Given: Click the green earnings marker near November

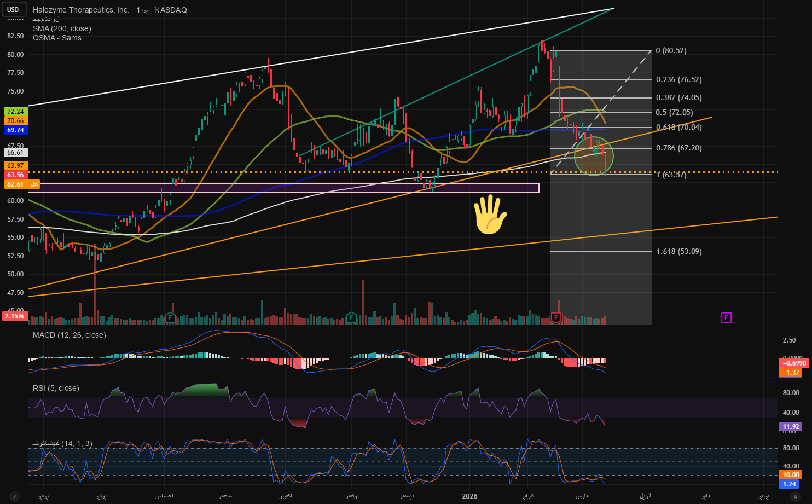Looking at the screenshot, I should point(351,317).
